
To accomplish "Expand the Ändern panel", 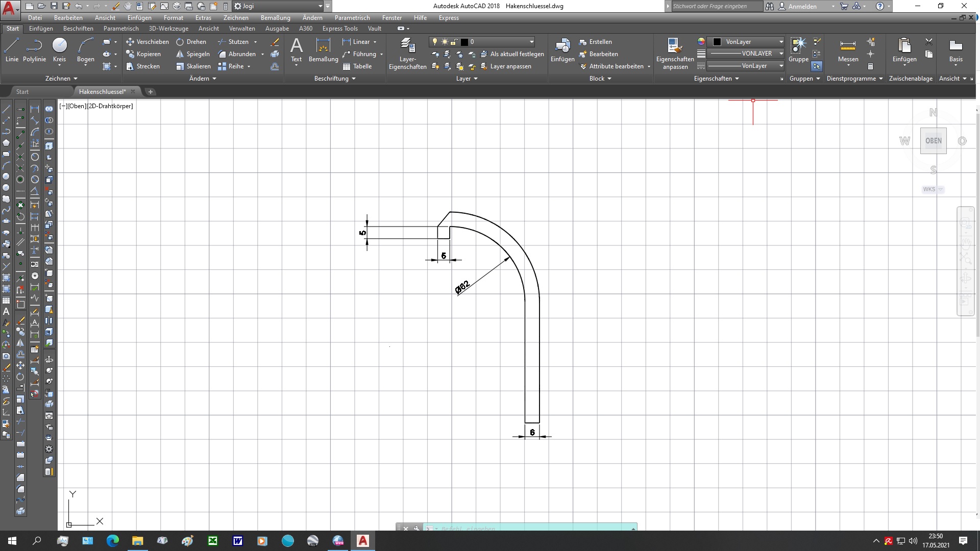I will tap(203, 79).
